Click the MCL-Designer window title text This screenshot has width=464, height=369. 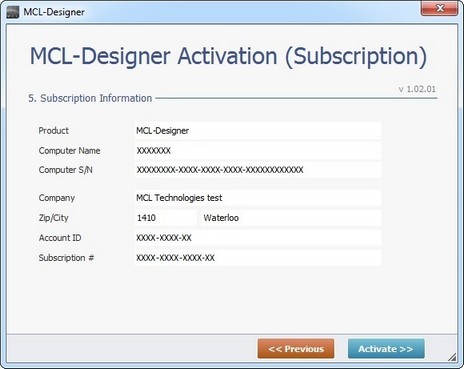tap(54, 12)
